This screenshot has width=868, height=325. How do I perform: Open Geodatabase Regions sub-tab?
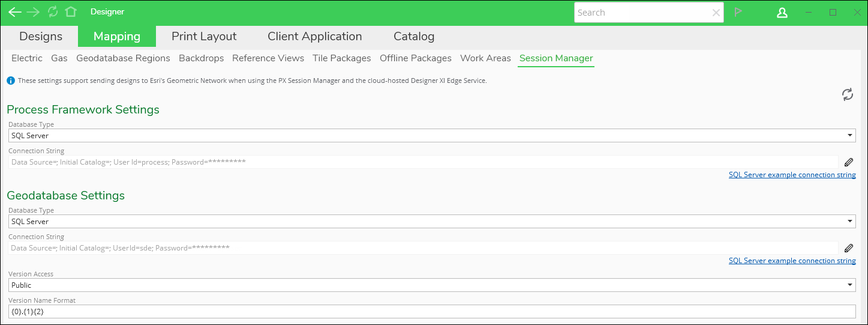(x=123, y=58)
